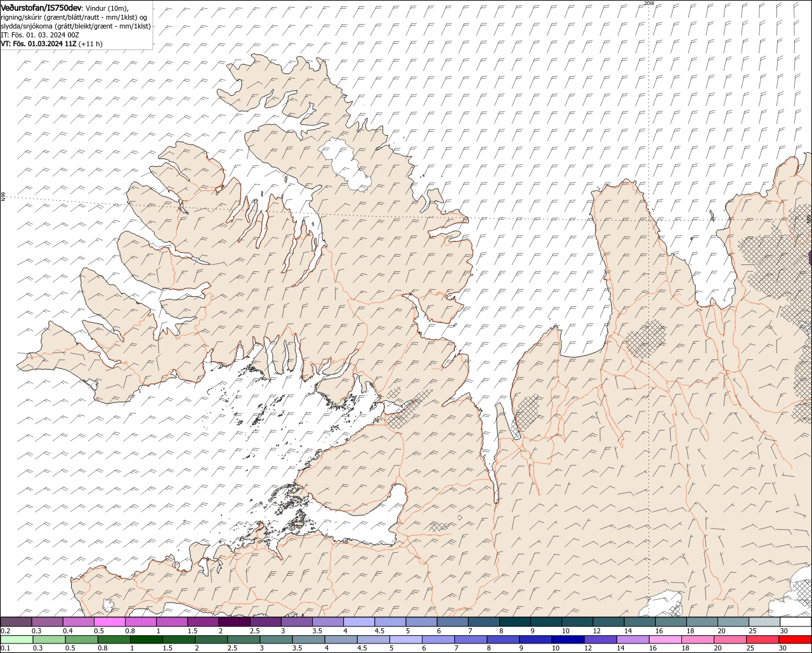Click the dark plum swatch above label 0.2

click(16, 622)
